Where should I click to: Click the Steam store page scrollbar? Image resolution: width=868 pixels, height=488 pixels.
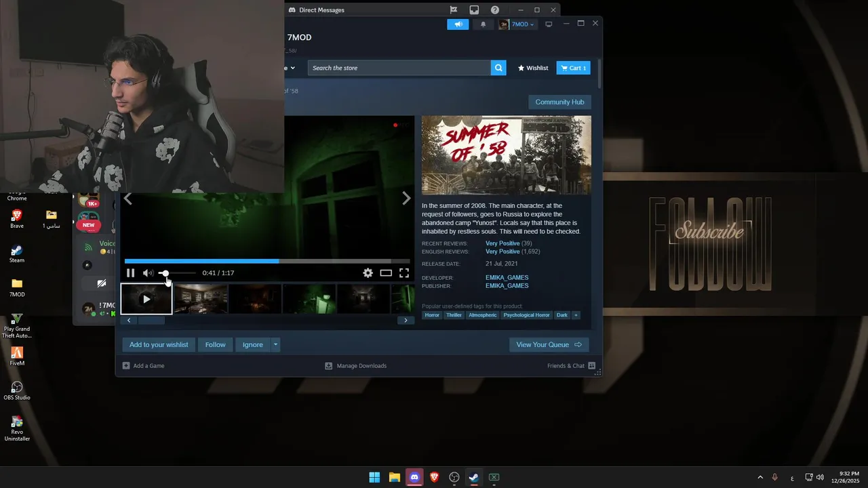(599, 74)
